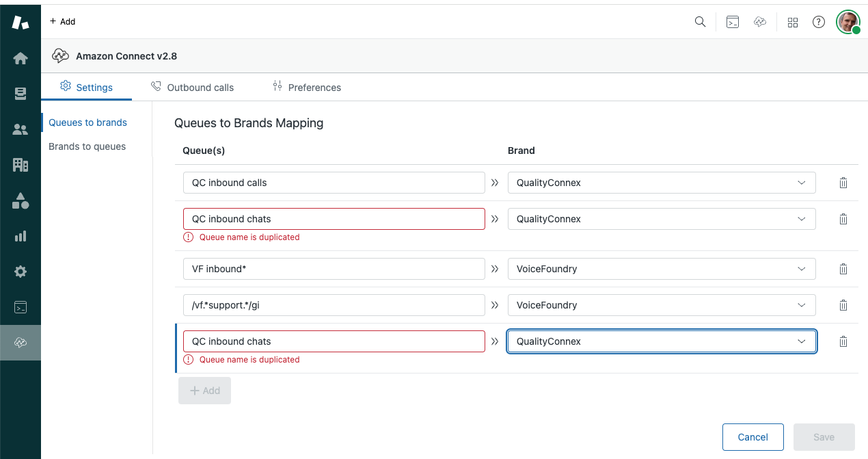
Task: Click the top bar Add button
Action: (x=63, y=22)
